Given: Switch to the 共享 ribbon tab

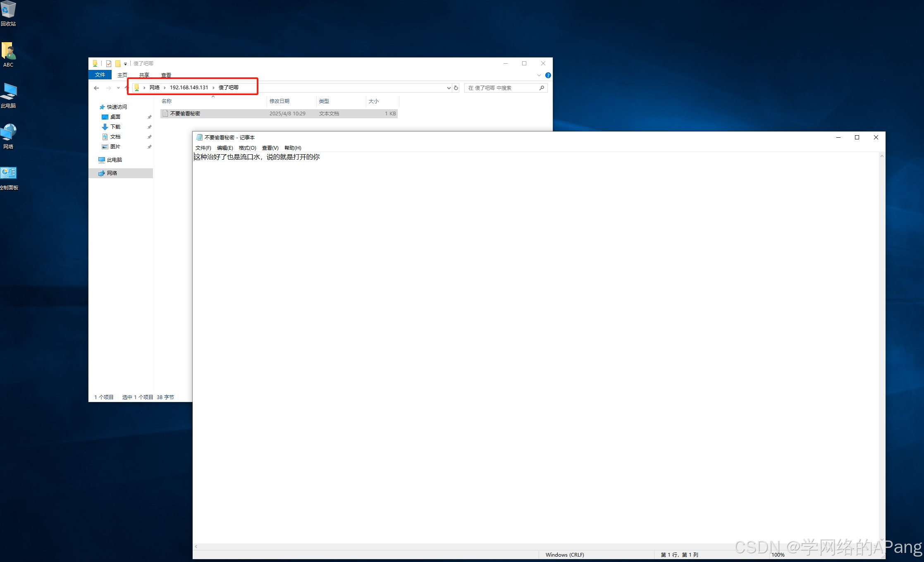Looking at the screenshot, I should pos(144,75).
